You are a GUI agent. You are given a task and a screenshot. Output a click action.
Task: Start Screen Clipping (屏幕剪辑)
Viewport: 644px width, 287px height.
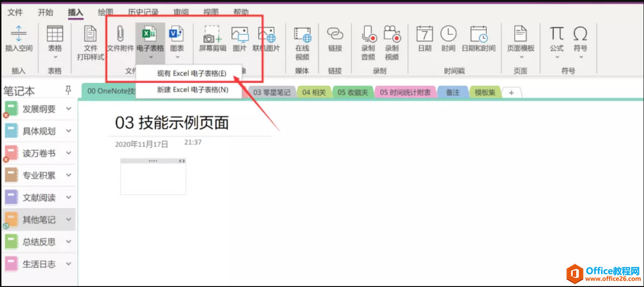point(212,34)
